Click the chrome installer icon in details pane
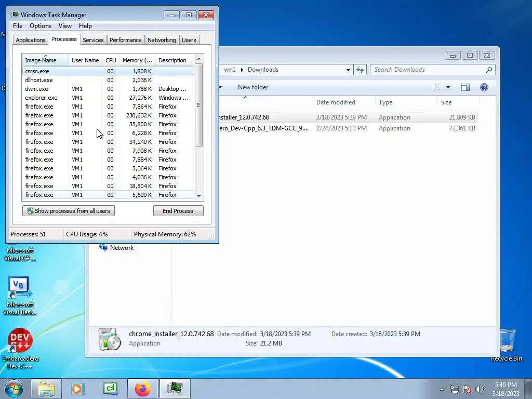The height and width of the screenshot is (399, 532). 109,339
